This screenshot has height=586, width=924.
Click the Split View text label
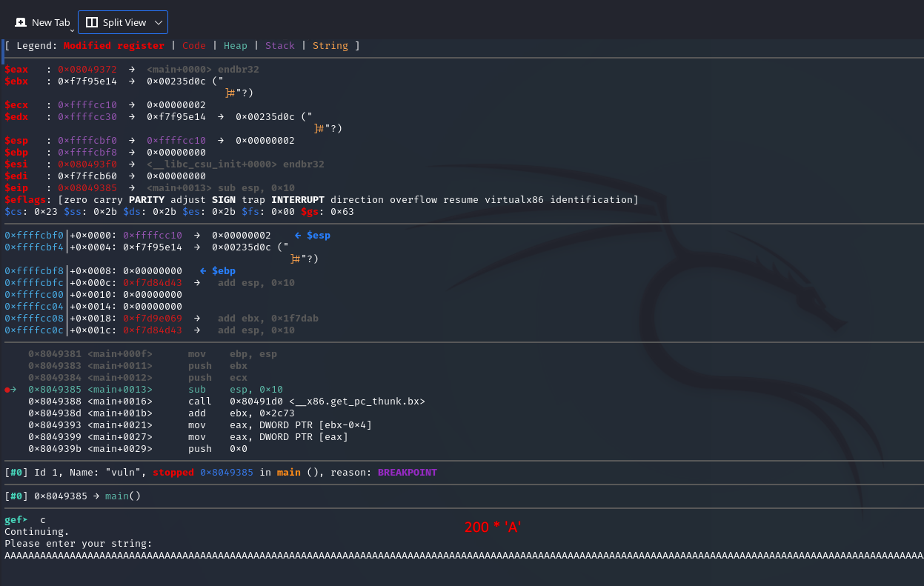pos(124,23)
